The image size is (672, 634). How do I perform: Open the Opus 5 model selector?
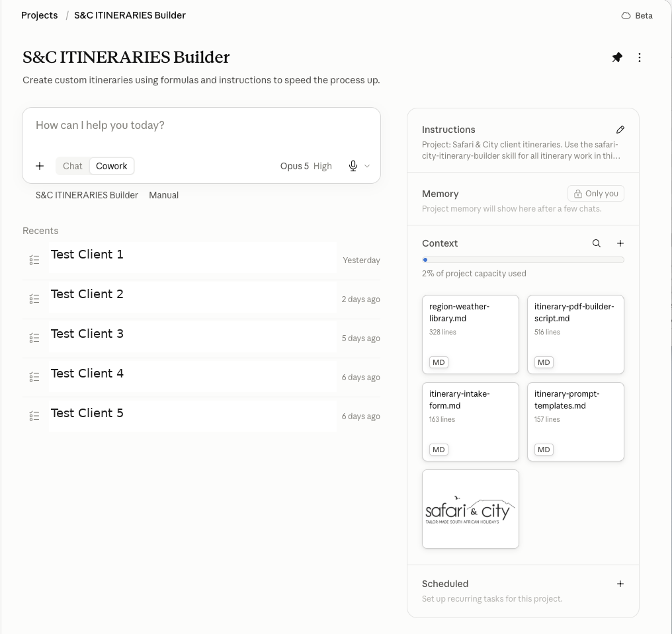pyautogui.click(x=294, y=166)
